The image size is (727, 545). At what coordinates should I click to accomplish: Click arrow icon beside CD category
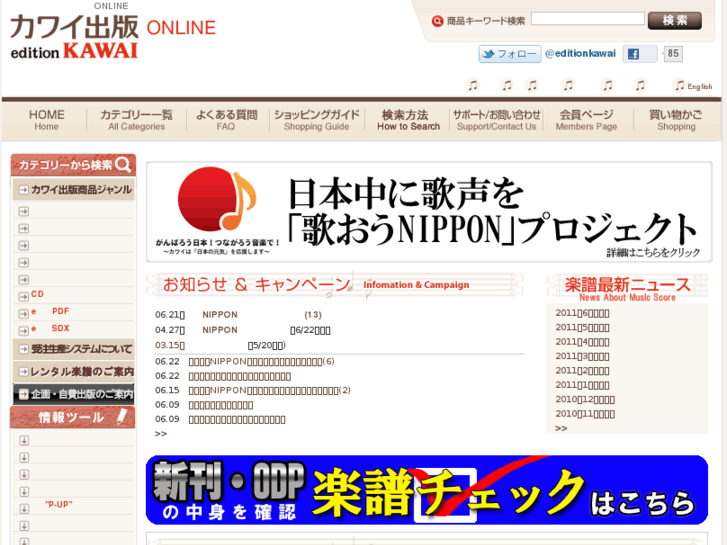point(24,296)
